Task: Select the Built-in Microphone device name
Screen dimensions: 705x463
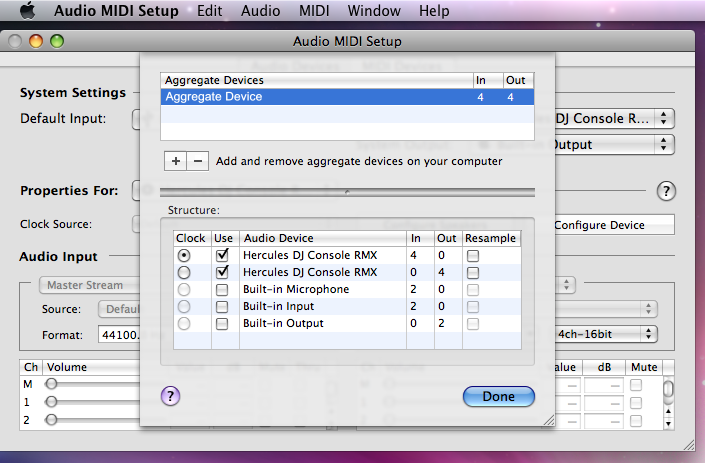Action: point(296,289)
